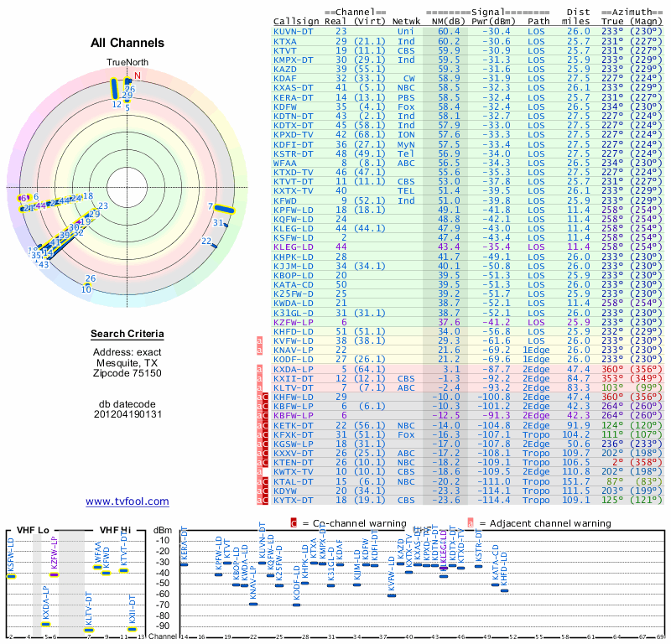Click the Netwk column header
The height and width of the screenshot is (644, 671).
[x=407, y=21]
